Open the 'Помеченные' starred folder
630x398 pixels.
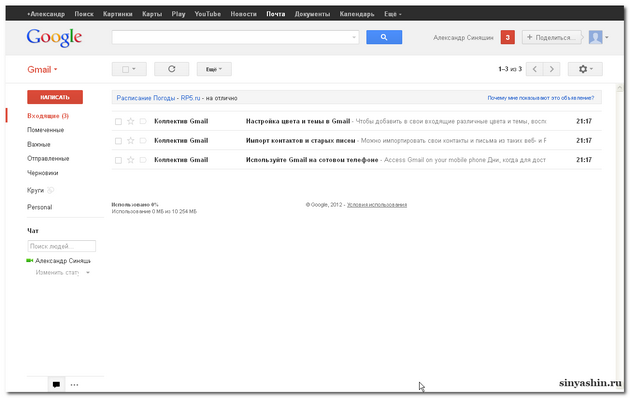[x=45, y=130]
